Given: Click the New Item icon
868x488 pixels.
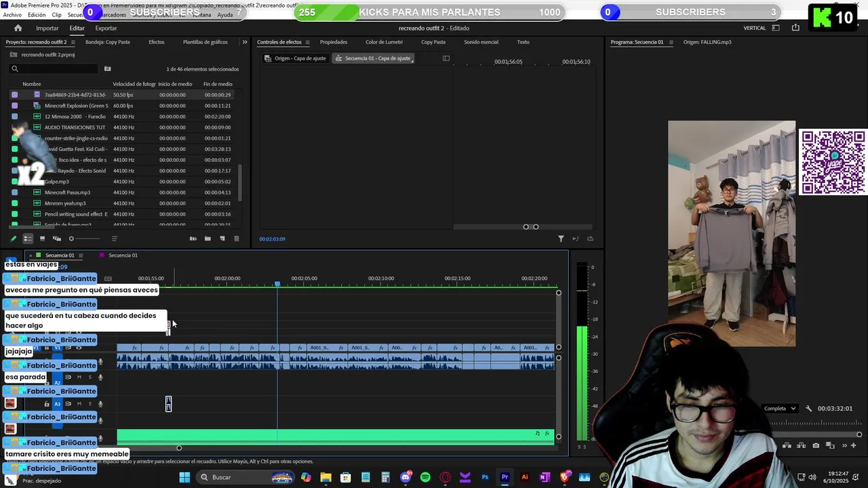Looking at the screenshot, I should [222, 239].
